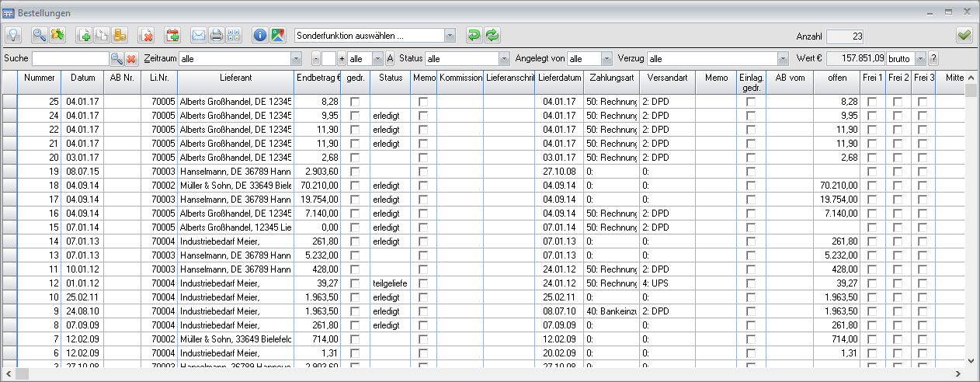Click the delete document red X icon
Viewport: 980px width, 382px height.
(x=146, y=35)
